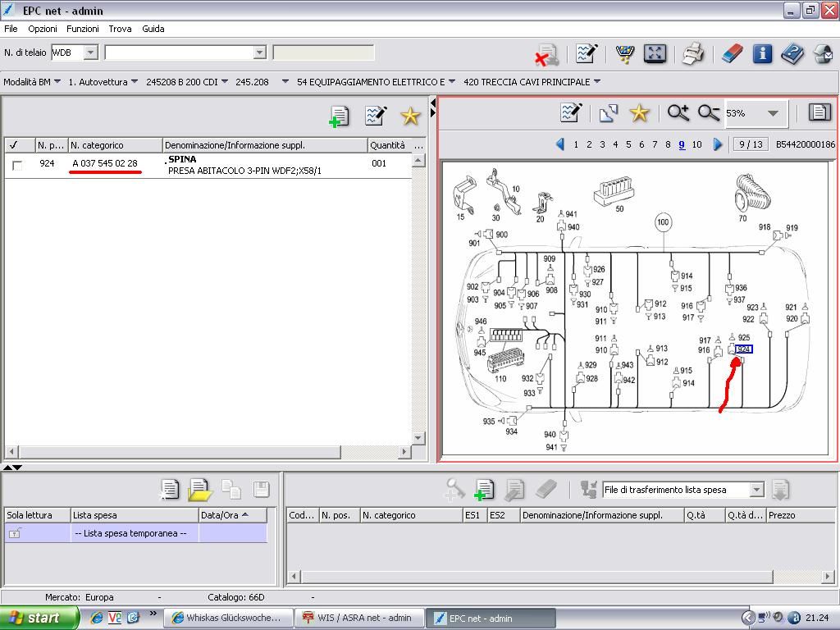Switch to WIS / ASRA net taskbar window
Viewport: 840px width, 630px height.
click(x=358, y=618)
